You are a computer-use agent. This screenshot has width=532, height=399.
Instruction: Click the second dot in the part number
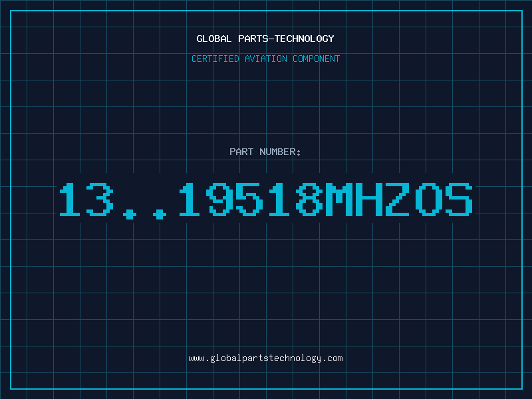pos(160,213)
